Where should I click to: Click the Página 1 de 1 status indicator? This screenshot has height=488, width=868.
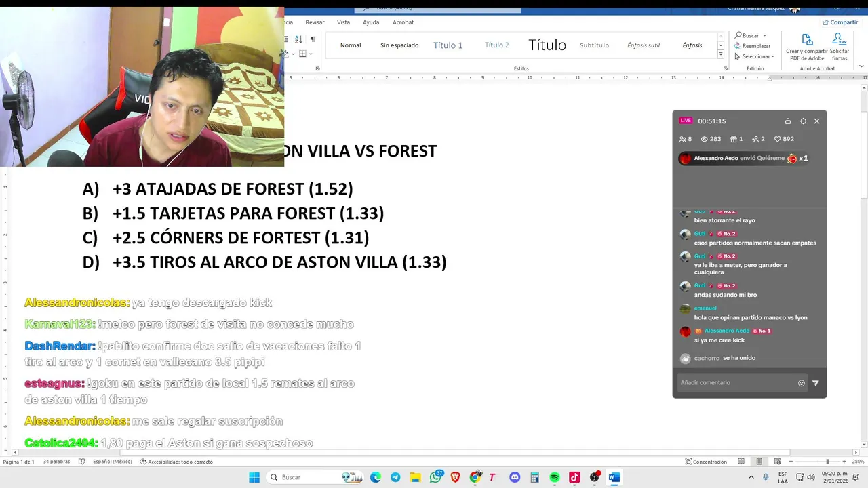tap(18, 462)
